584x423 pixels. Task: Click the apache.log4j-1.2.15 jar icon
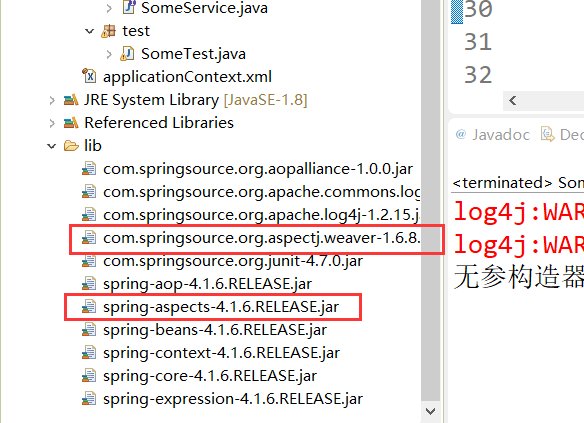point(89,215)
